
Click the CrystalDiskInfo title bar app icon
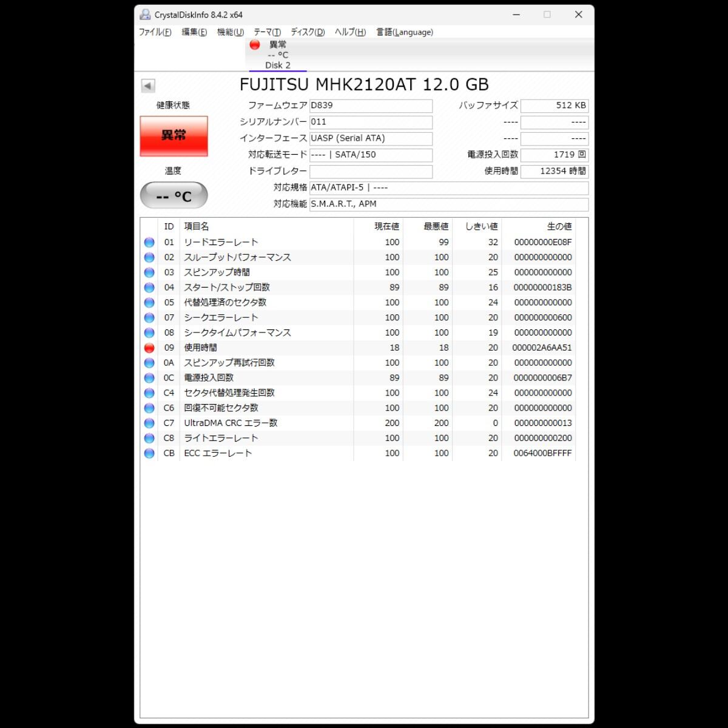coord(145,15)
